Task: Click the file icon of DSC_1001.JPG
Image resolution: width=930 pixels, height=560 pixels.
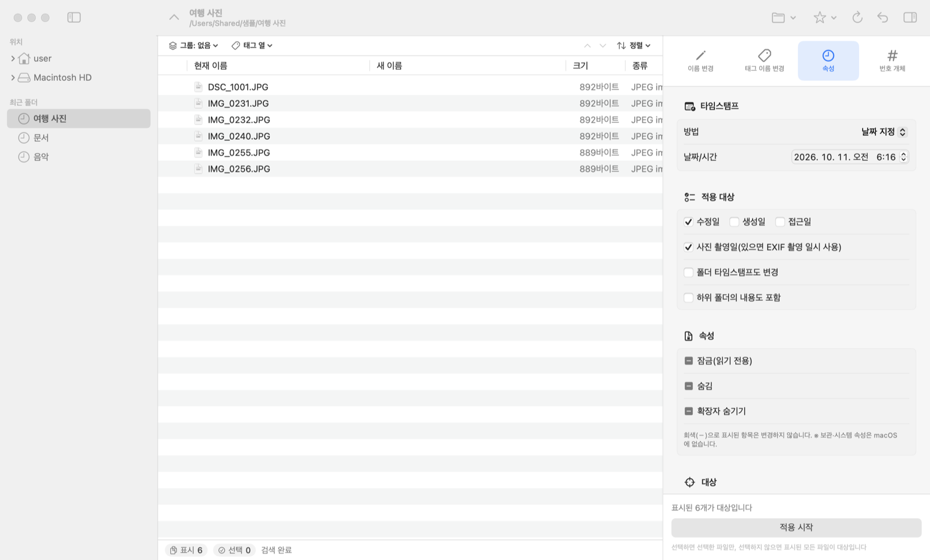Action: (x=198, y=87)
